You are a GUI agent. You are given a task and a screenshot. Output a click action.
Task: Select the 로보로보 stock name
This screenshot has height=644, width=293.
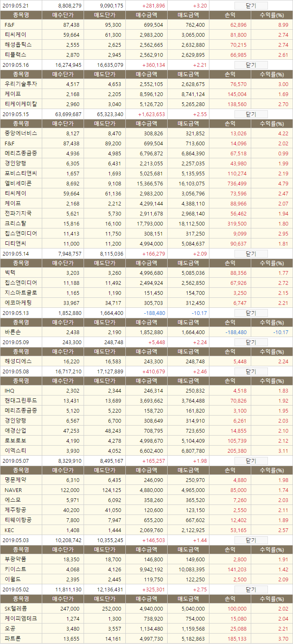[x=15, y=441]
